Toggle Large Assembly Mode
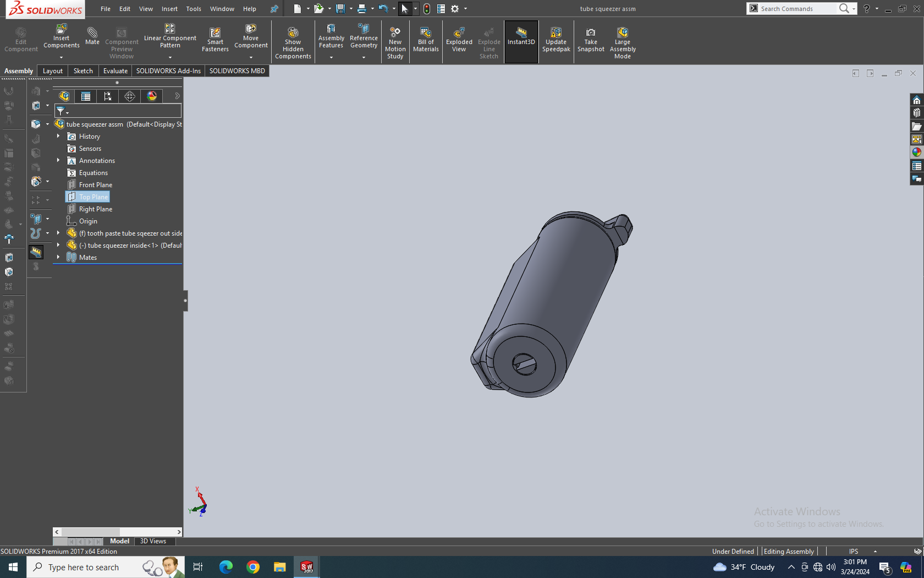Viewport: 924px width, 578px height. click(623, 42)
